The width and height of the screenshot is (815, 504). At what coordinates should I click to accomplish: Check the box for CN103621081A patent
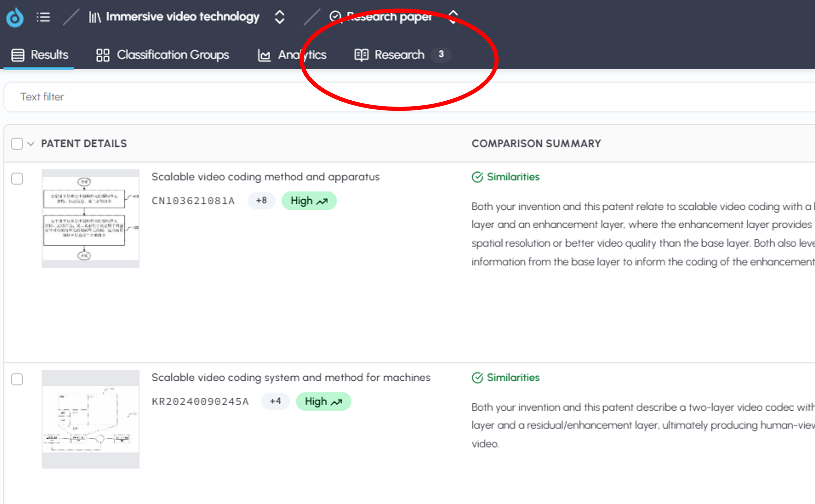pyautogui.click(x=17, y=179)
